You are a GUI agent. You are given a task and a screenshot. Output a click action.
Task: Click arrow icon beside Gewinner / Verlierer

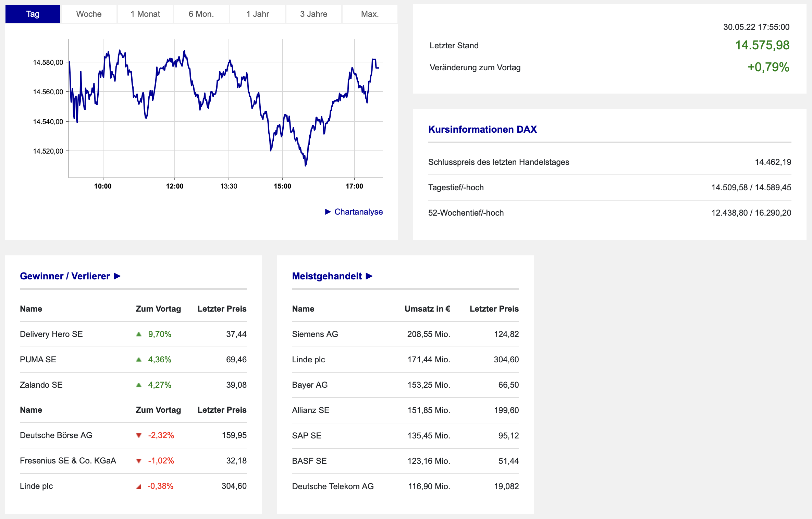pos(117,276)
